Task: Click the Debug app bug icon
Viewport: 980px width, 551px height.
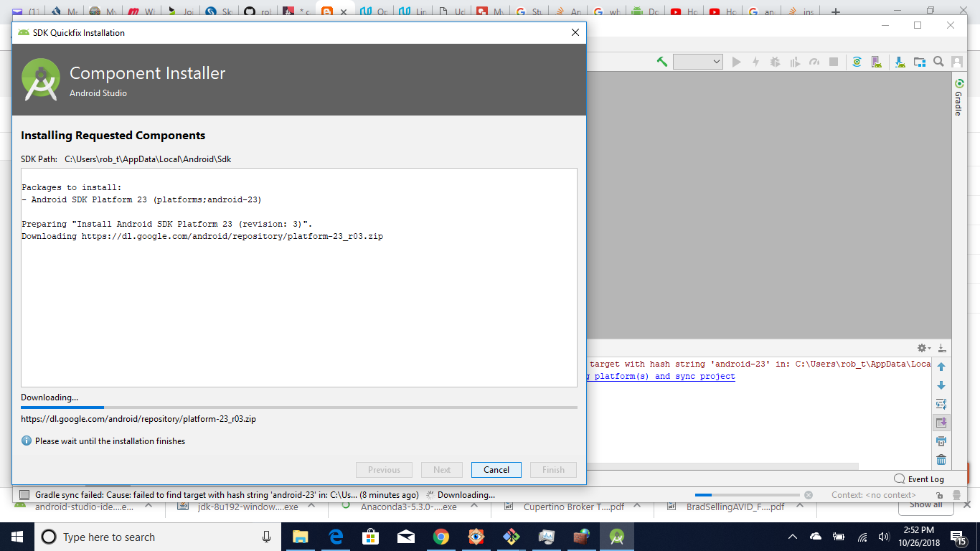Action: coord(775,62)
